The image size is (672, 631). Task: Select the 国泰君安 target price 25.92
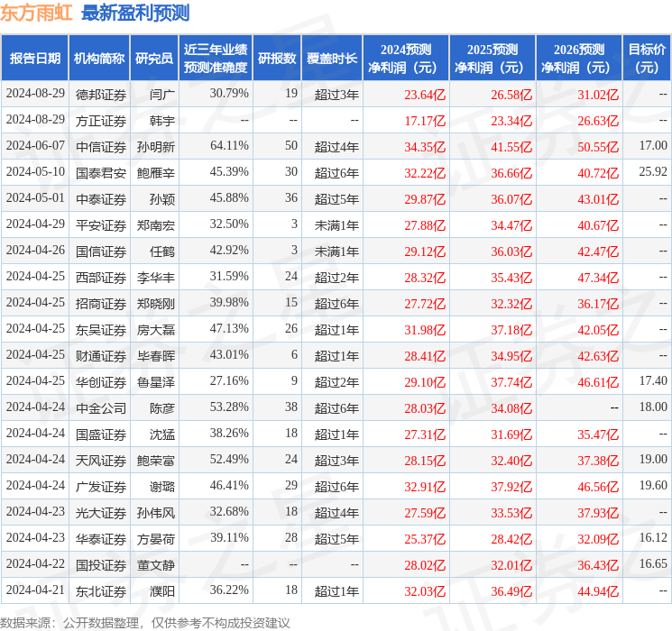[653, 172]
